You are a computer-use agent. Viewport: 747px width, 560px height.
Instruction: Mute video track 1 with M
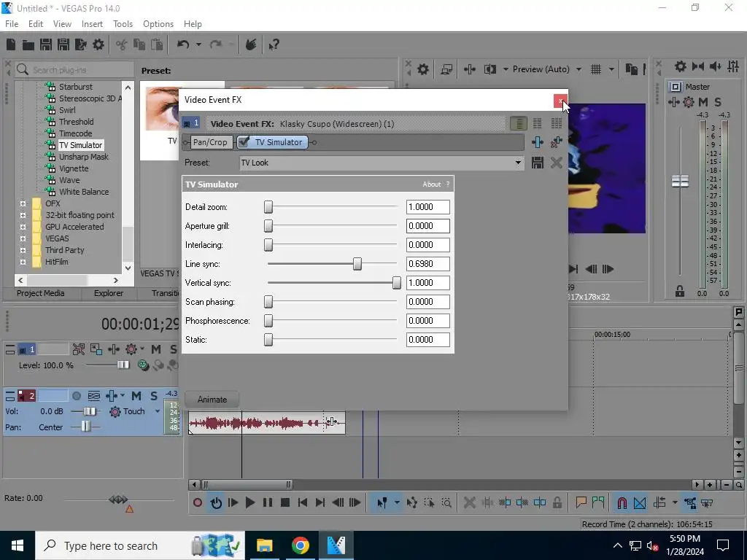pyautogui.click(x=156, y=349)
